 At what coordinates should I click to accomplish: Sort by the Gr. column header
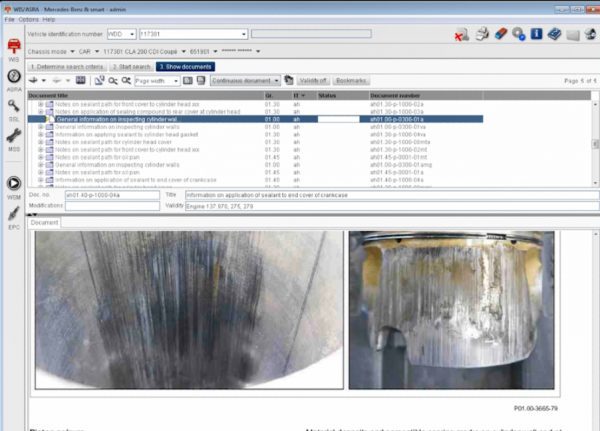tap(277, 95)
